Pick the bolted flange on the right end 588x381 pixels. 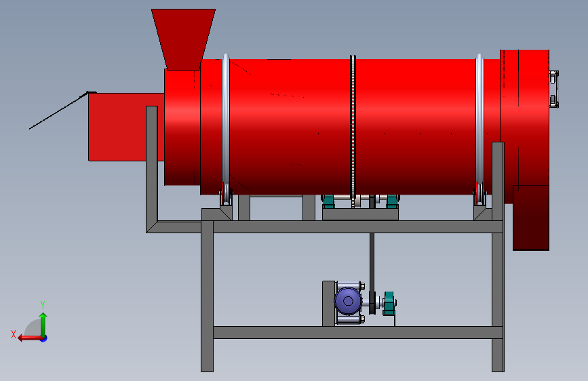coord(554,89)
